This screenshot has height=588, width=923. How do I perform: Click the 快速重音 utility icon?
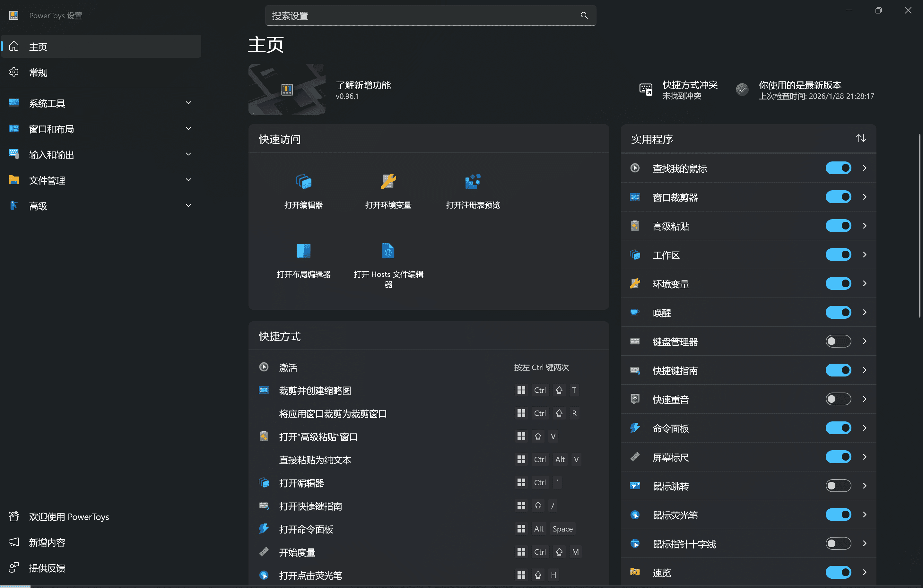tap(635, 399)
